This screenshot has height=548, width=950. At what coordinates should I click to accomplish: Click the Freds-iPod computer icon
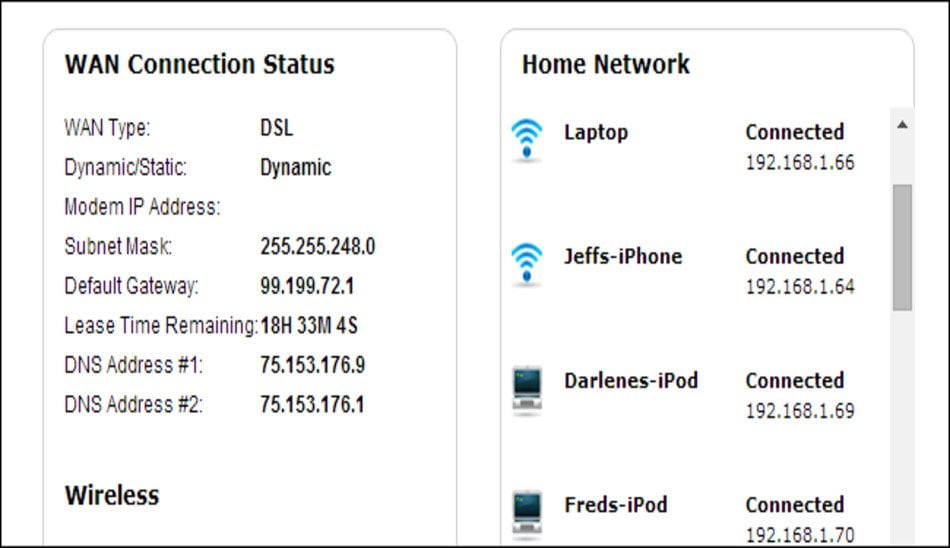526,514
